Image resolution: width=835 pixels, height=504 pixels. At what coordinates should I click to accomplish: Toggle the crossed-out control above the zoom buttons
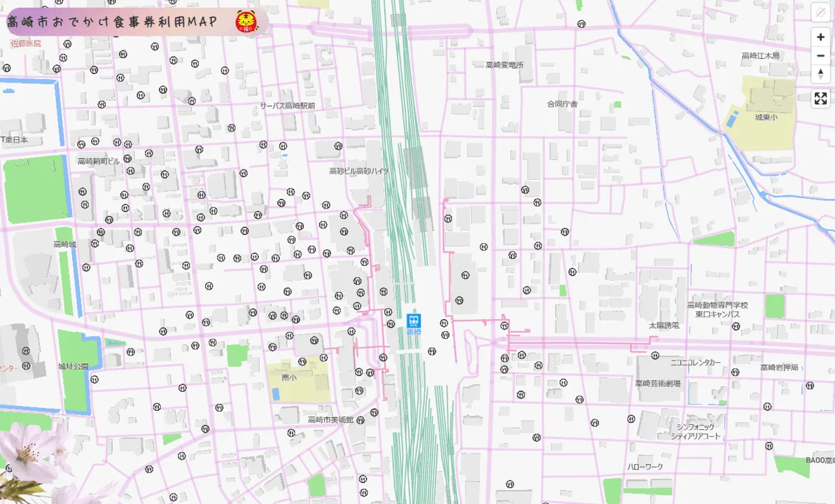[820, 13]
